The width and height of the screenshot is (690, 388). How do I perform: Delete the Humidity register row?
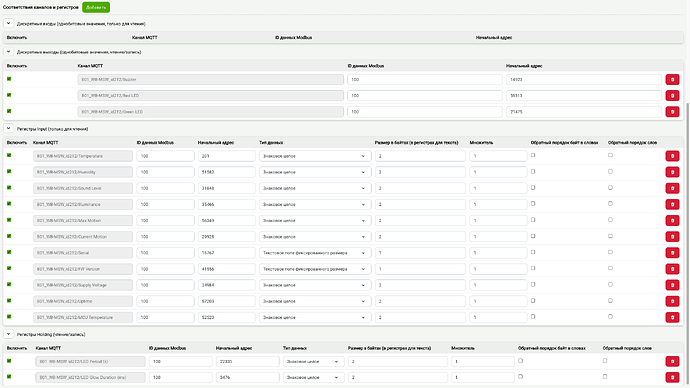pos(672,172)
